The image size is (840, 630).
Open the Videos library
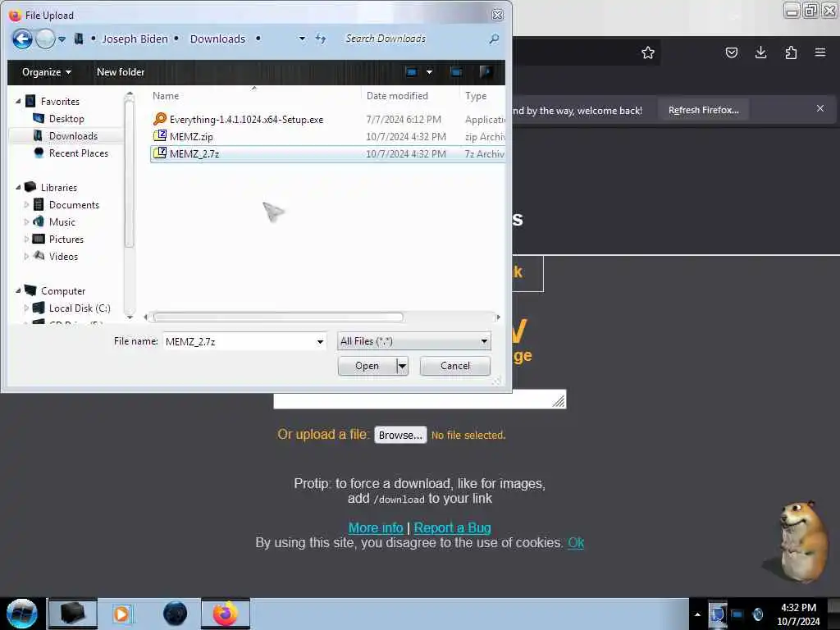63,256
